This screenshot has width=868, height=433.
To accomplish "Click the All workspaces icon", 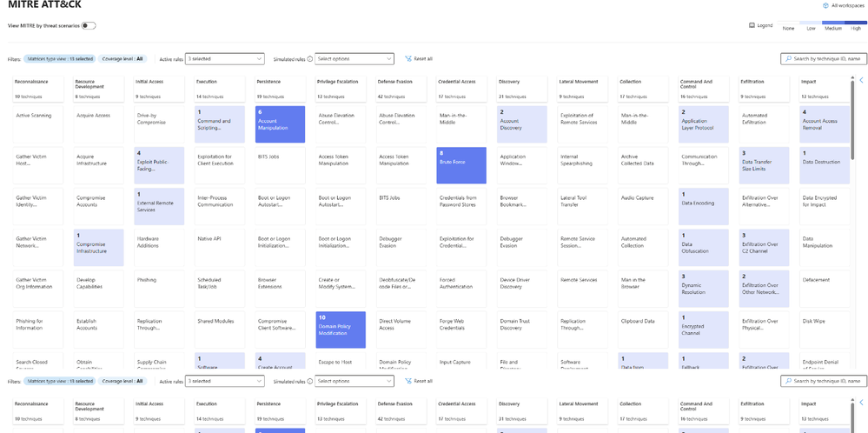I will coord(826,5).
